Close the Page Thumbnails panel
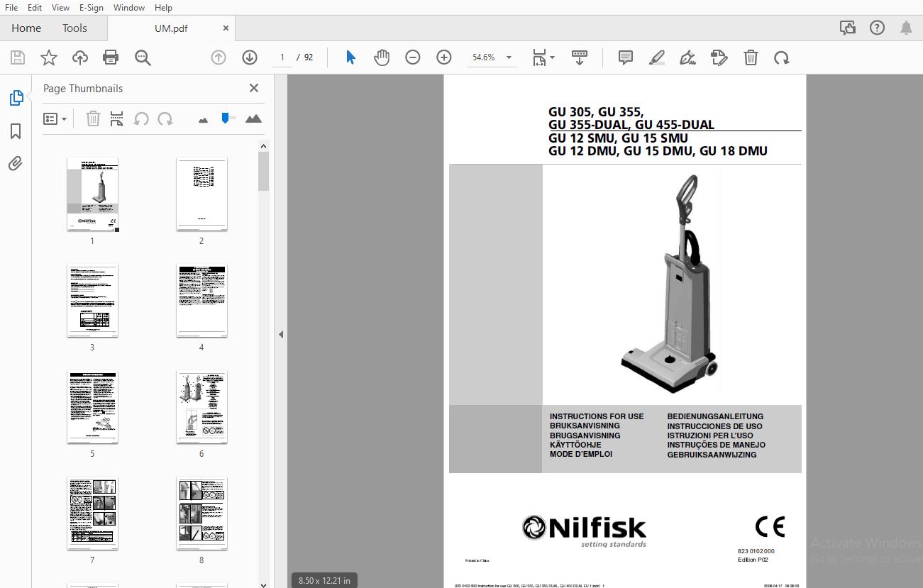Viewport: 923px width, 588px height. (254, 88)
